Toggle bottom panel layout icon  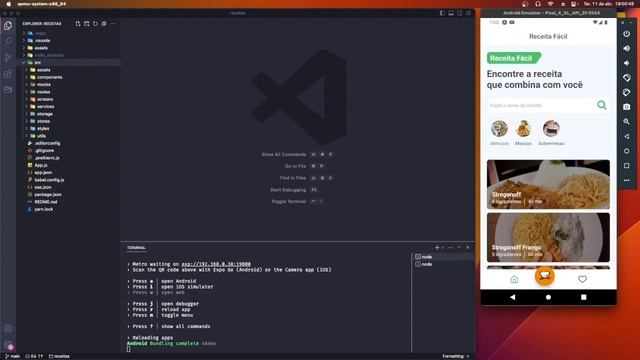pos(451,13)
